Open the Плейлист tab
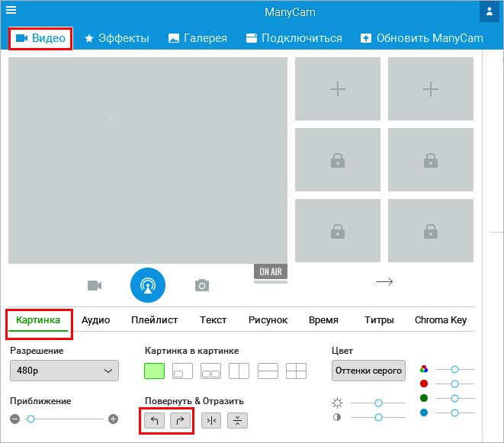The image size is (504, 443). tap(154, 320)
